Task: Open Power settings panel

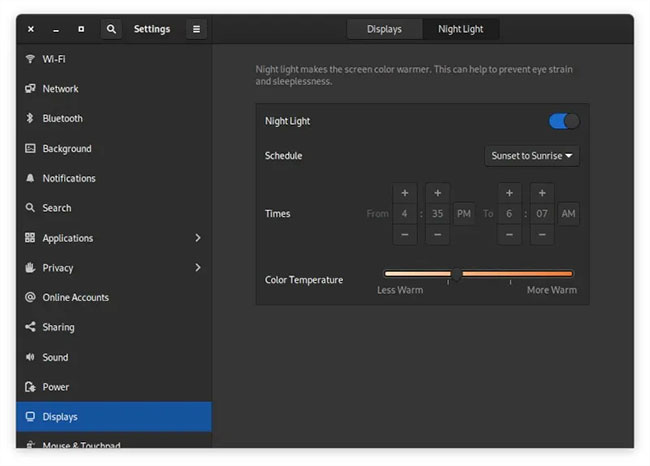Action: [x=114, y=386]
